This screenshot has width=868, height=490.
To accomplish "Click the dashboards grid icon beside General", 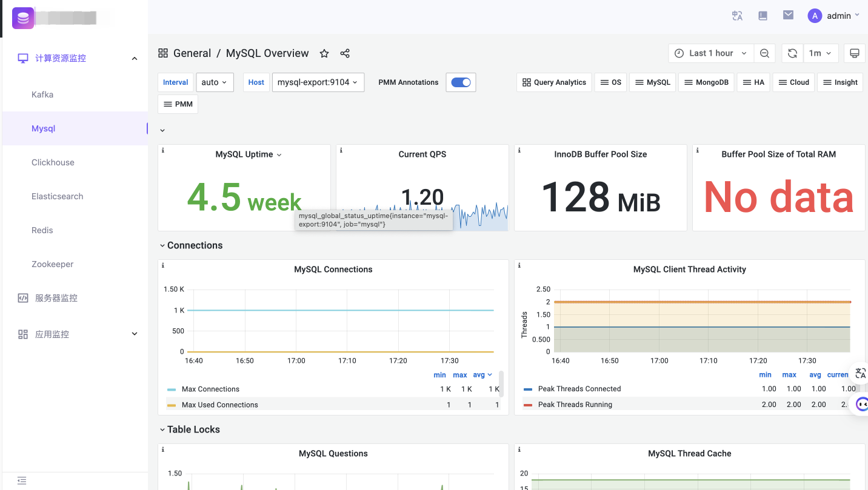I will pos(163,53).
